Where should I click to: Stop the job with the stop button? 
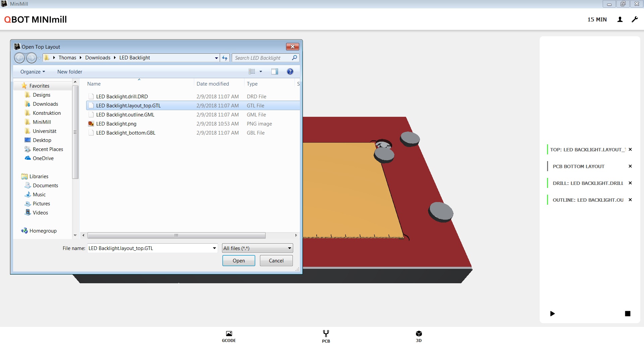628,313
